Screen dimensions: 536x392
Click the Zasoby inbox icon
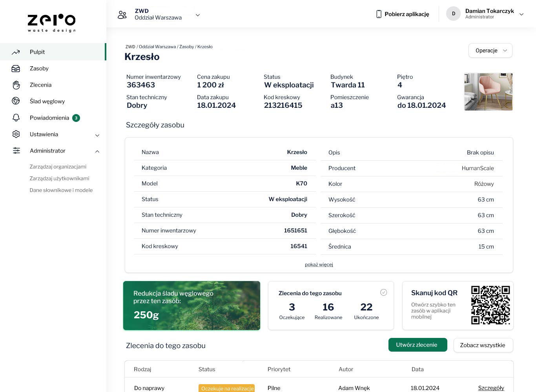pos(16,69)
